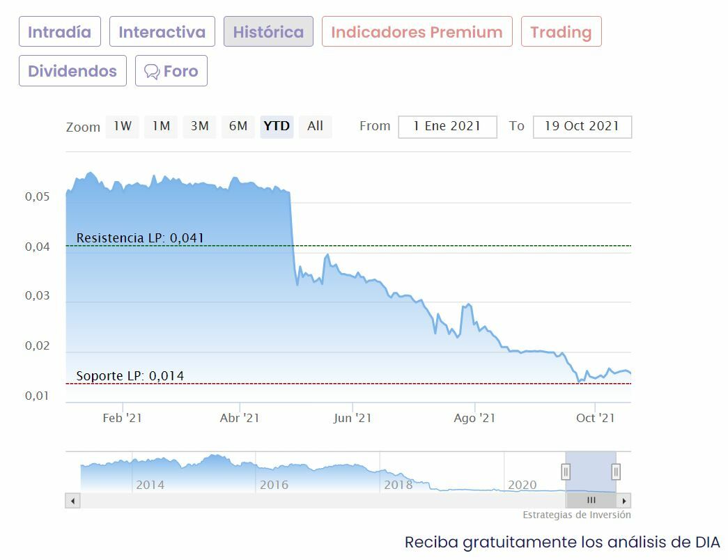Click the navigator left scroll arrow
This screenshot has height=560, width=728.
[72, 500]
